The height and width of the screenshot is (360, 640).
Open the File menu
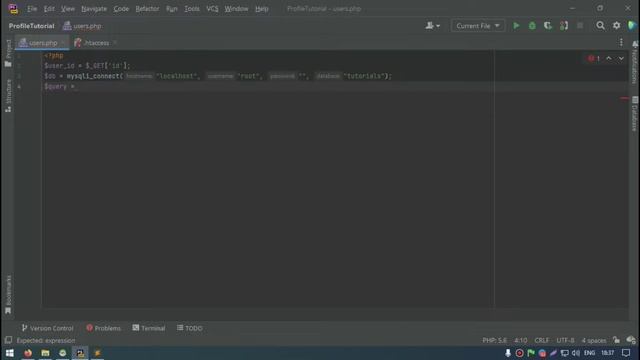click(x=32, y=9)
